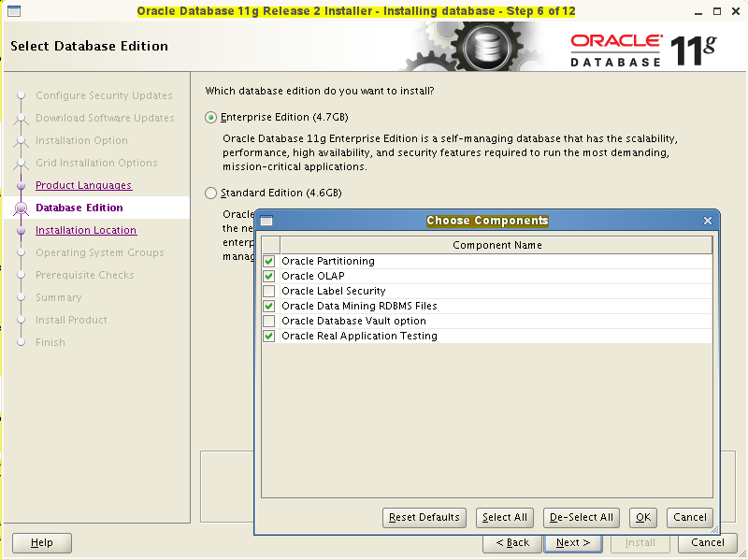
Task: Enable the Oracle Database Vault option
Action: [268, 321]
